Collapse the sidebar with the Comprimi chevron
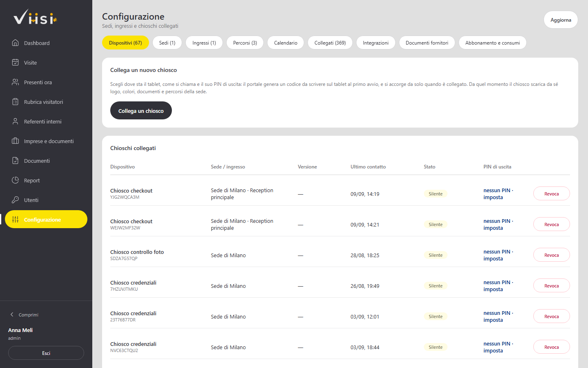Screen dimensions: 588x368 pos(12,314)
